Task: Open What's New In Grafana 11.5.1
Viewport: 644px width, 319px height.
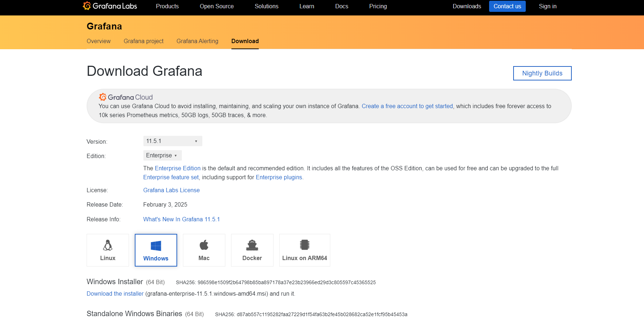Action: tap(181, 219)
